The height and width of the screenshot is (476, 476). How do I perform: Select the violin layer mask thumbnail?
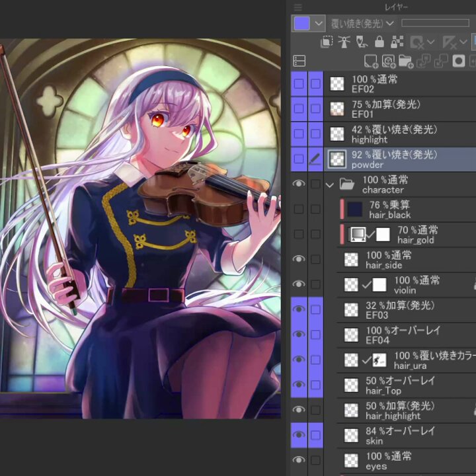[379, 285]
